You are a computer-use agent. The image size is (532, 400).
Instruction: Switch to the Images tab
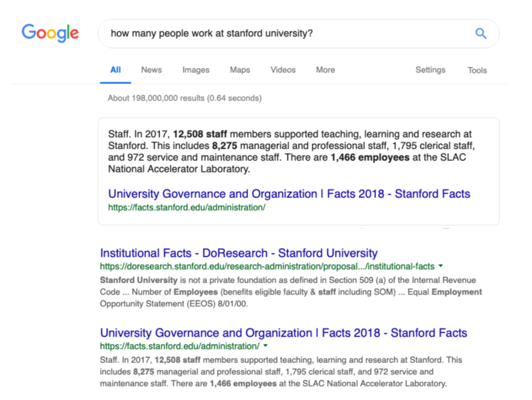[196, 70]
